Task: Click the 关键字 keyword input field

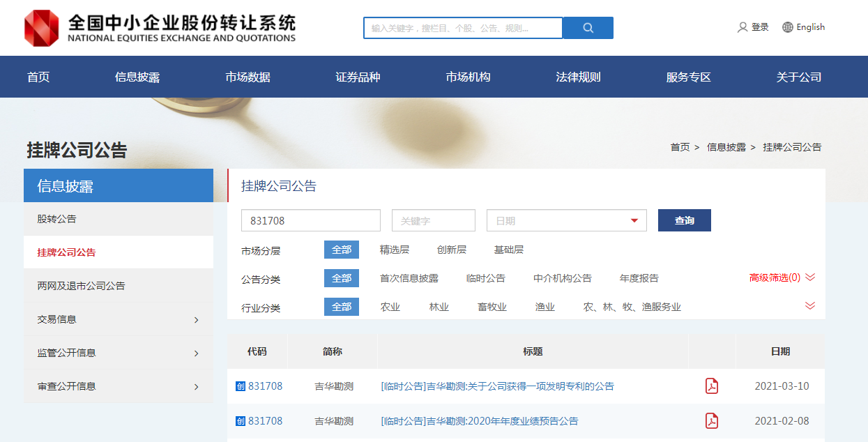Action: point(433,220)
